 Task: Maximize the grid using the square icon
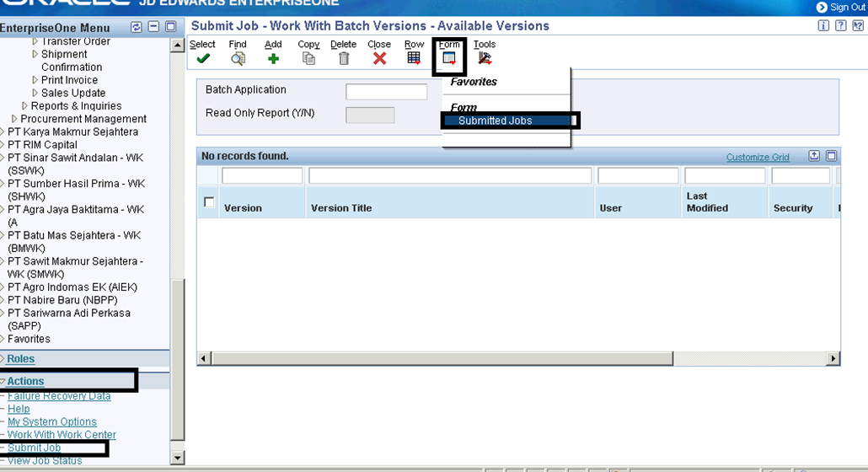832,156
